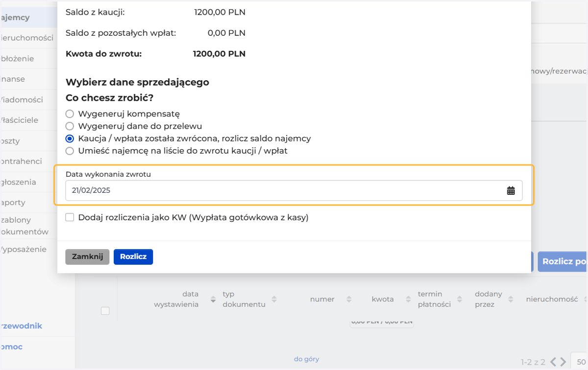Viewport: 588px width, 370px height.
Task: Go to next page with right chevron
Action: point(563,362)
